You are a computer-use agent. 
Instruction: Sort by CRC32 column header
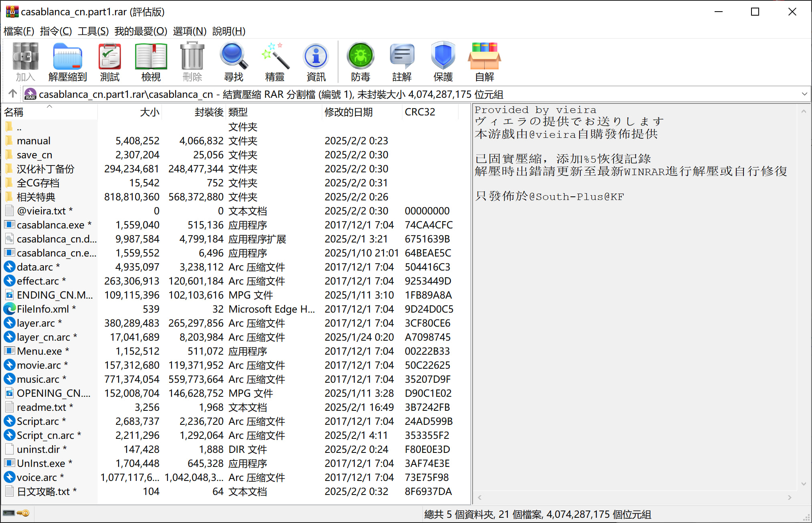(420, 112)
